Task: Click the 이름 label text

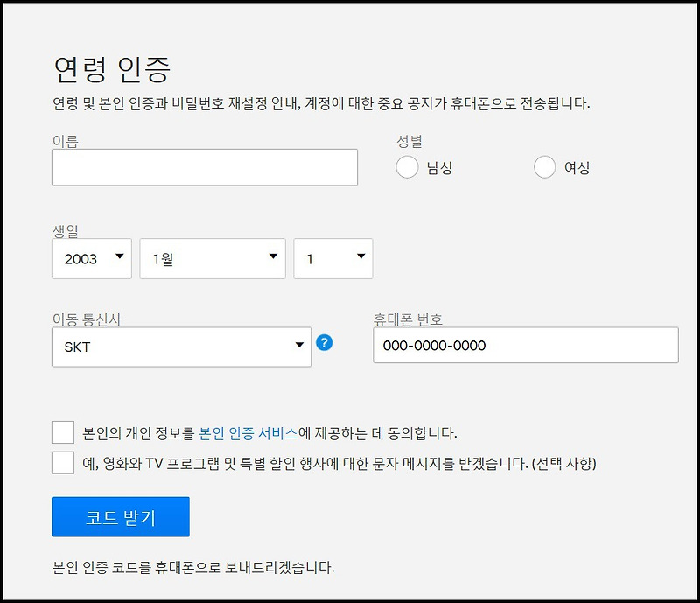Action: pos(66,141)
